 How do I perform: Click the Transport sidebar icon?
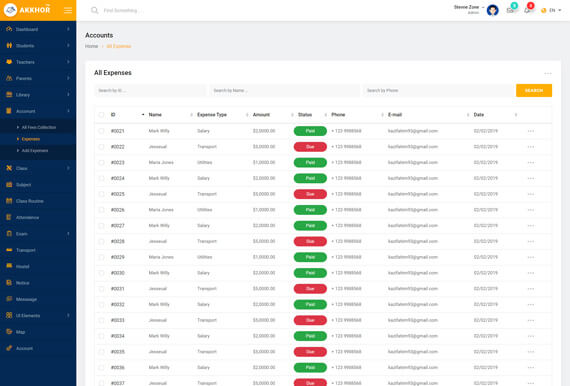pos(9,250)
